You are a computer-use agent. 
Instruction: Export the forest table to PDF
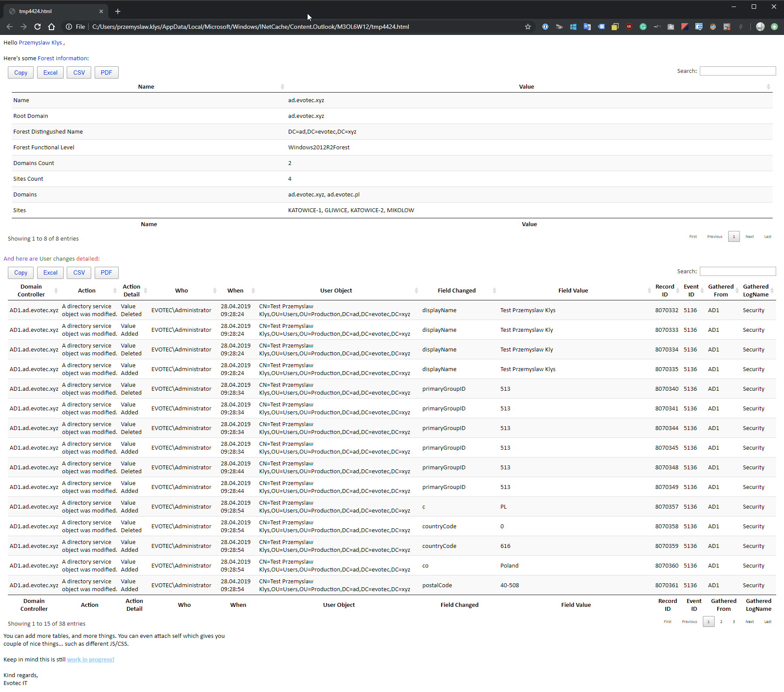106,72
